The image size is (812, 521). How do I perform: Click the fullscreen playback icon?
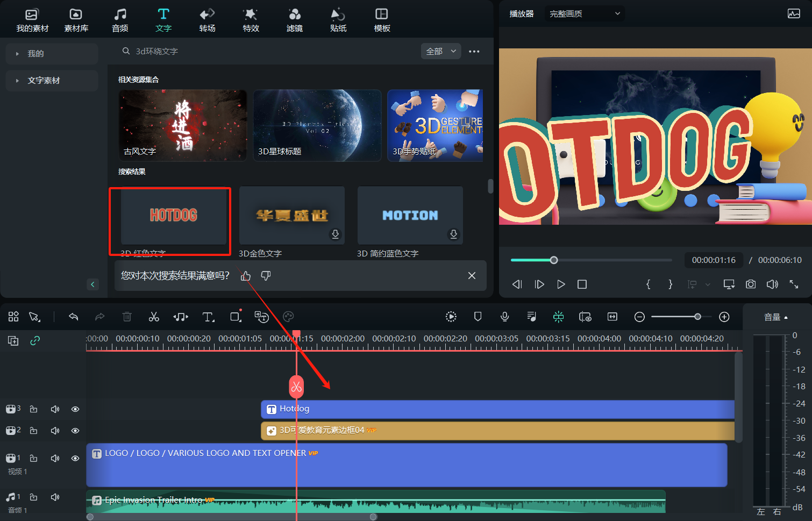(x=794, y=284)
